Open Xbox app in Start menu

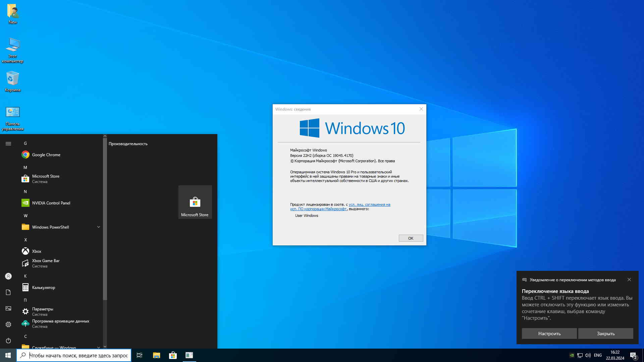[37, 251]
